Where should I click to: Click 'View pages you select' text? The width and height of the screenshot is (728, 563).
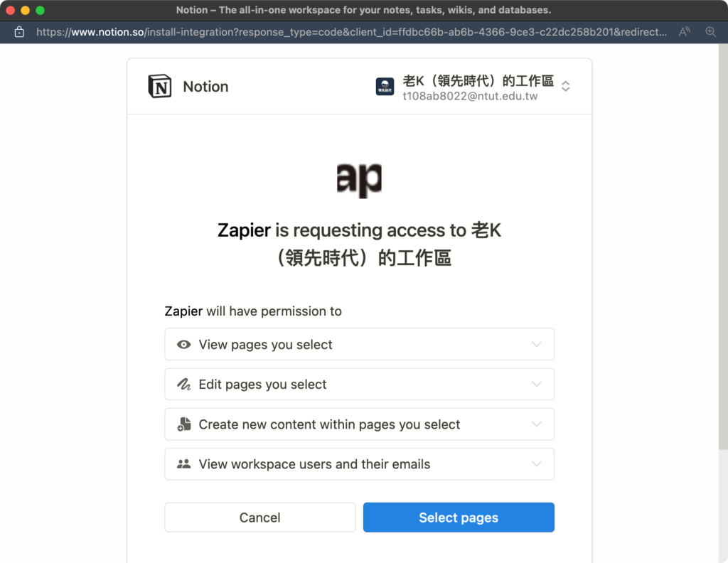pos(266,344)
